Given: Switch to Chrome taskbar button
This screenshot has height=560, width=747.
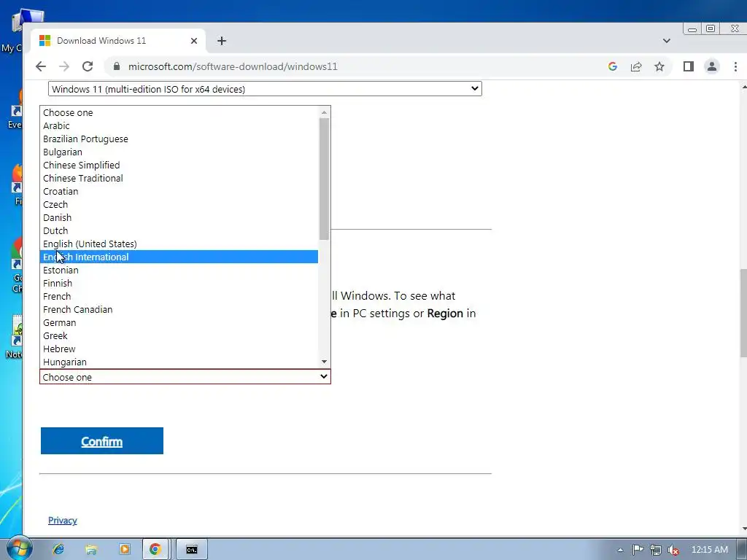Looking at the screenshot, I should (155, 550).
